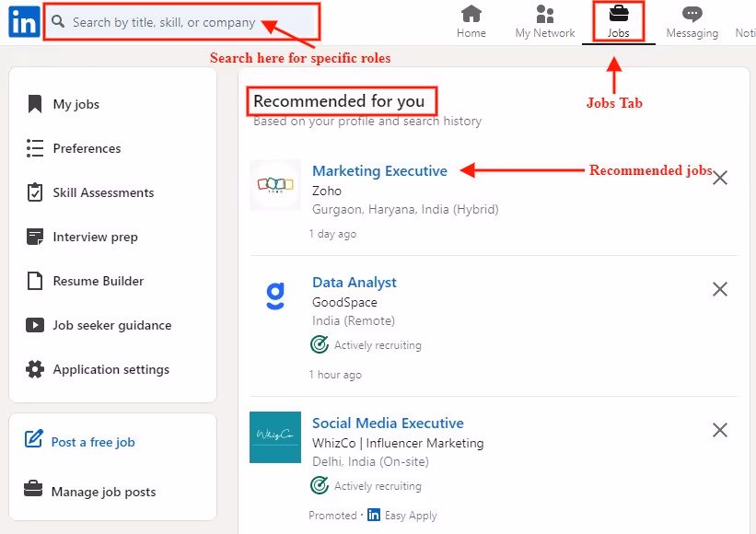Viewport: 756px width, 534px height.
Task: Click the Job seeker guidance play icon
Action: click(x=36, y=325)
